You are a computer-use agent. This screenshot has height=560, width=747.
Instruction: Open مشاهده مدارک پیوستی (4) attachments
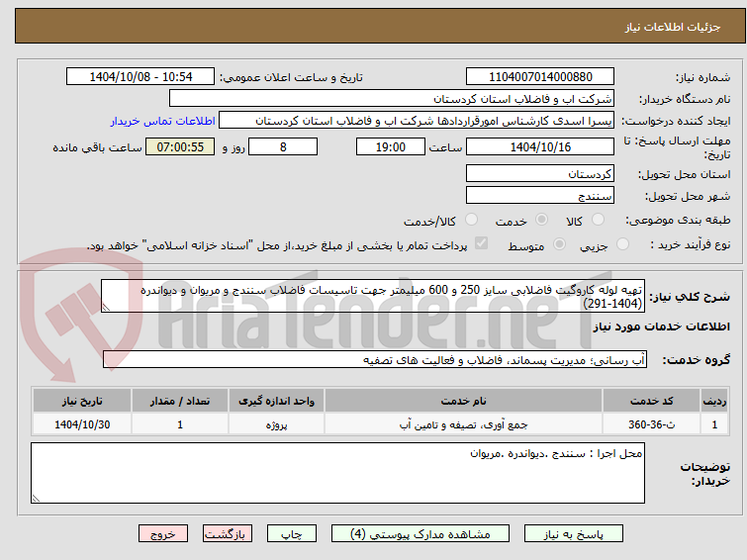click(x=420, y=534)
